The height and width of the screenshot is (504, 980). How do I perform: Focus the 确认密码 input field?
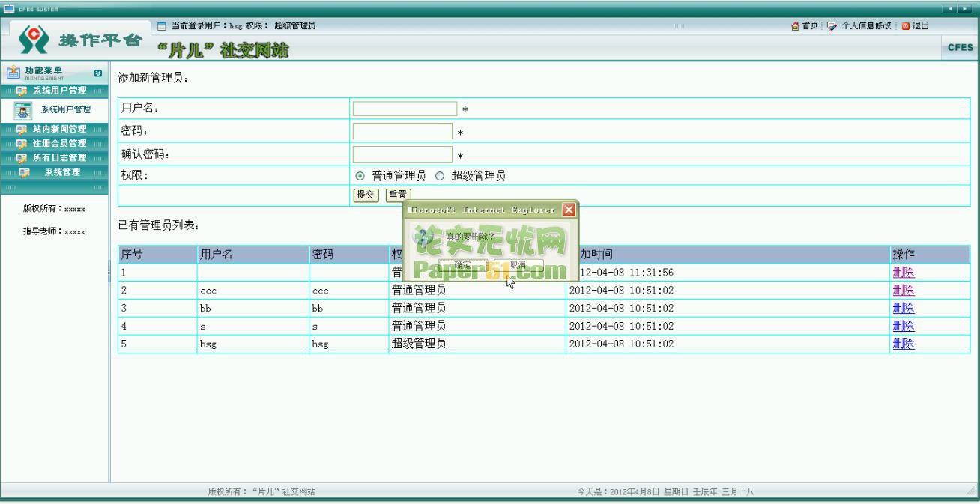point(402,155)
